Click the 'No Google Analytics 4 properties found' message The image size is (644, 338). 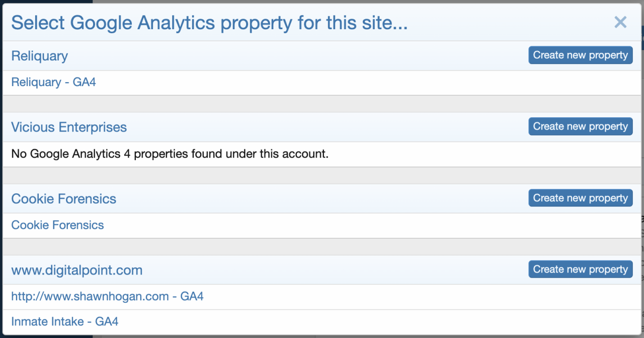170,154
